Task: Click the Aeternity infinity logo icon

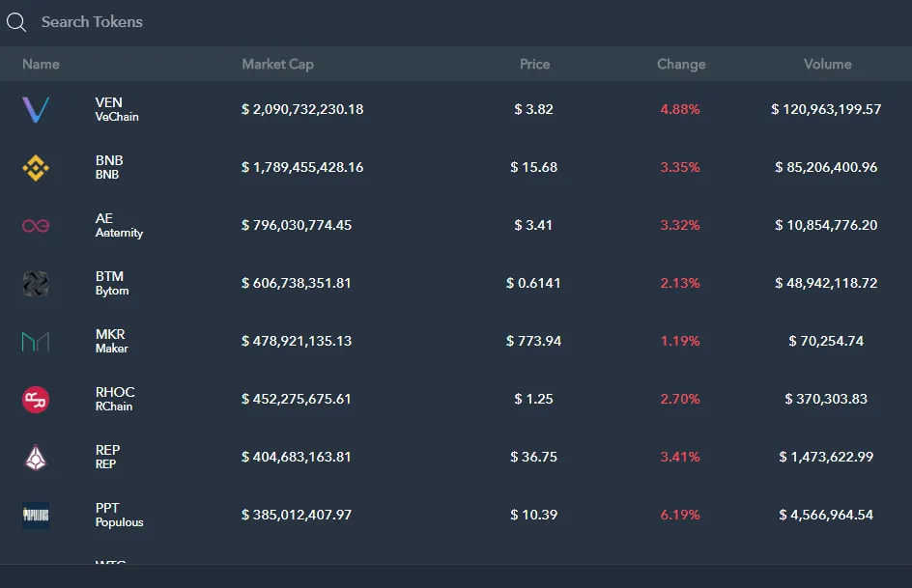Action: click(36, 225)
